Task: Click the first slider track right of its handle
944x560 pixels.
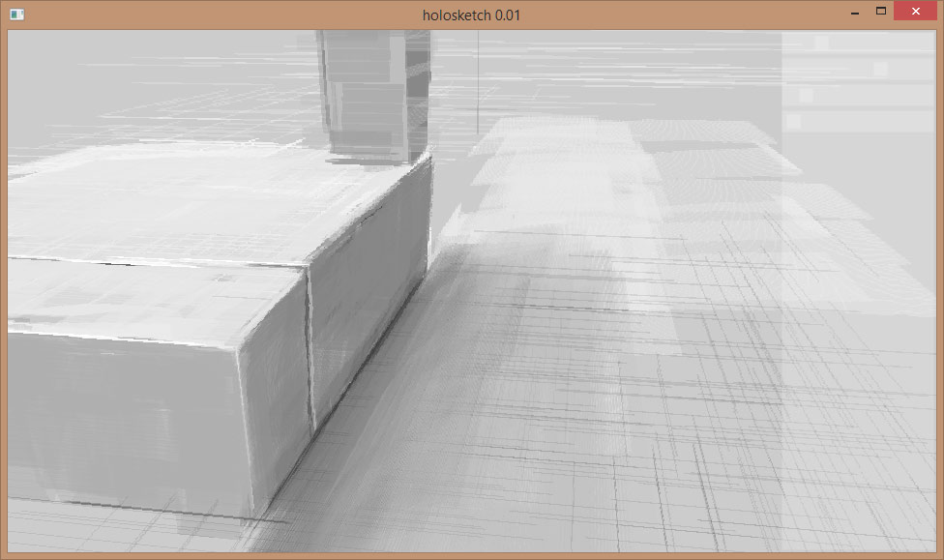Action: pos(880,44)
